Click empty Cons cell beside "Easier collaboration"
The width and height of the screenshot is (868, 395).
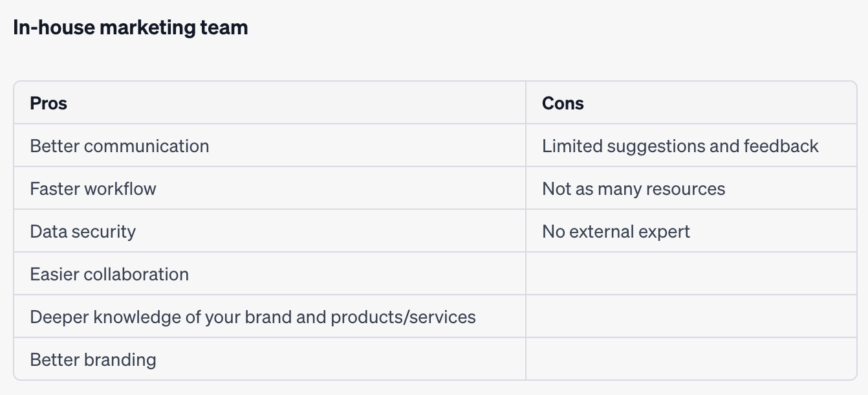pos(691,275)
